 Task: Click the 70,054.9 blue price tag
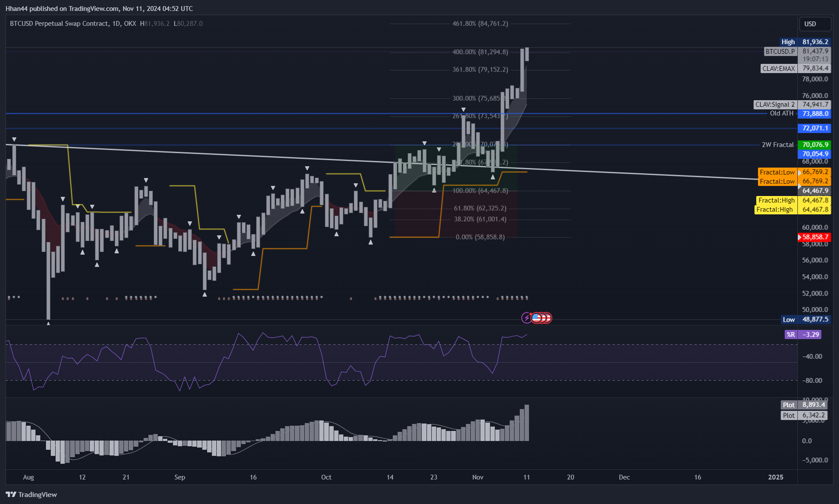coord(814,154)
